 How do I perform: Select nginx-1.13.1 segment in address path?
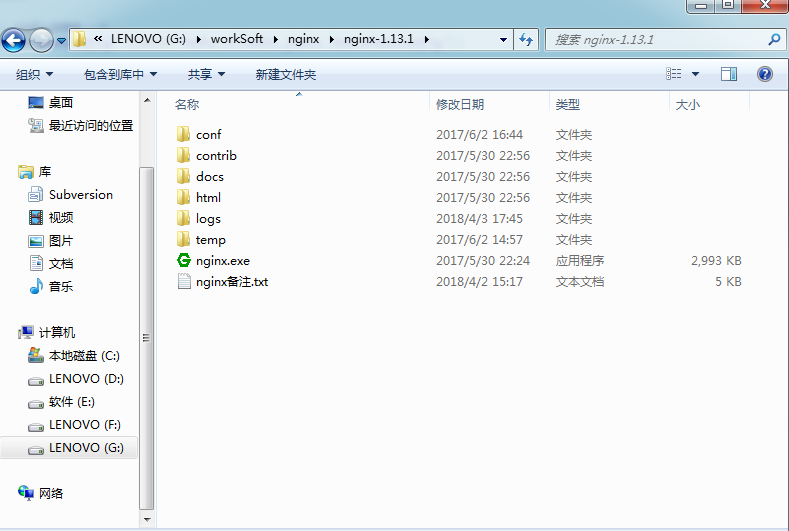point(378,39)
